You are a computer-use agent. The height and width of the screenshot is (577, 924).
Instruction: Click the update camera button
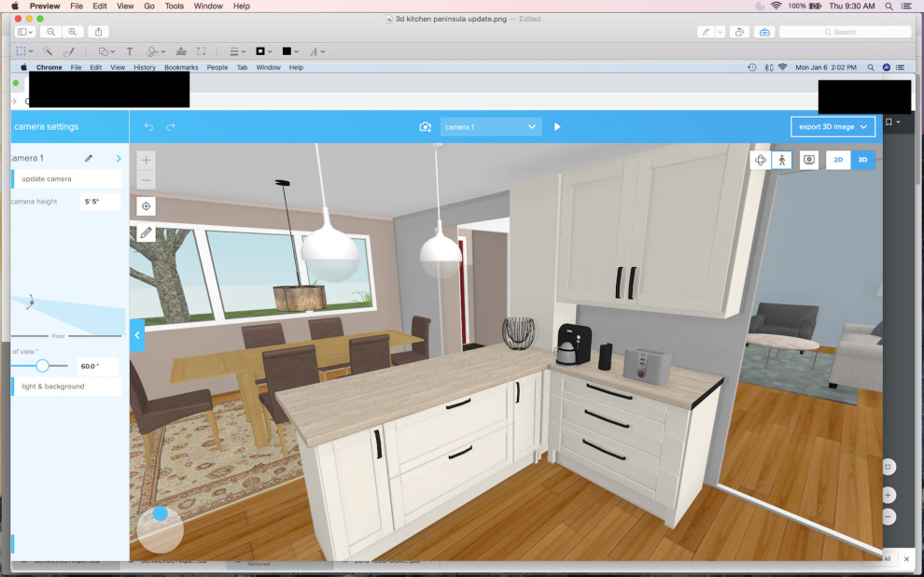(67, 179)
